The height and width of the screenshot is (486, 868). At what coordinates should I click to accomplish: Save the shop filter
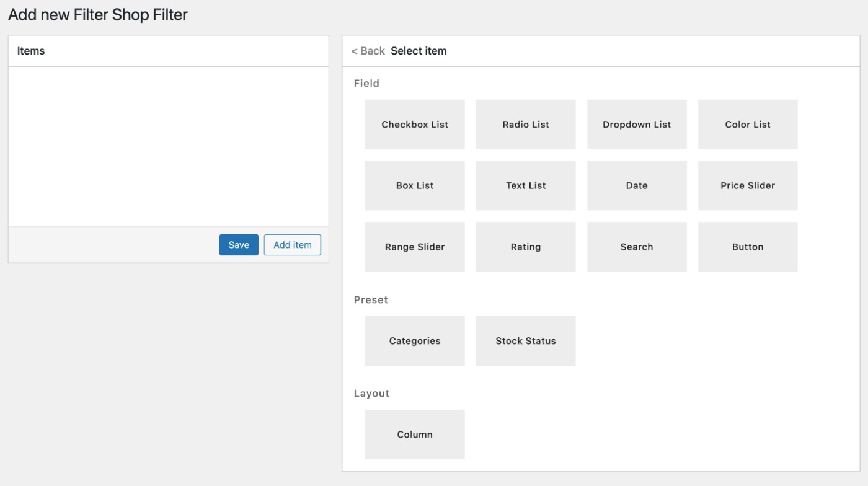(x=239, y=245)
